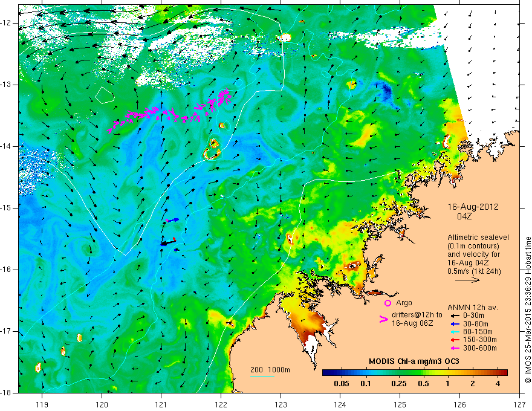
Task: Click the colorbar value '0.5'
Action: click(x=423, y=384)
